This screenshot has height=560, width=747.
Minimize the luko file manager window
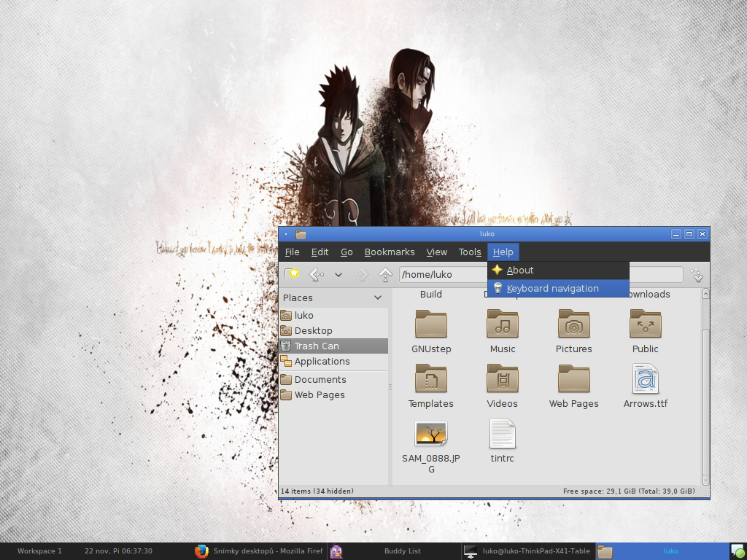(x=676, y=234)
